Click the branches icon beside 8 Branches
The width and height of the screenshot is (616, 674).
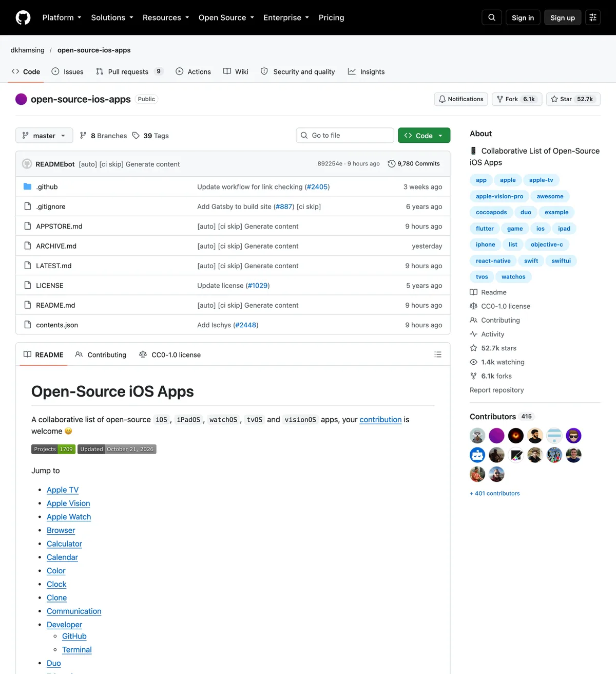click(83, 136)
